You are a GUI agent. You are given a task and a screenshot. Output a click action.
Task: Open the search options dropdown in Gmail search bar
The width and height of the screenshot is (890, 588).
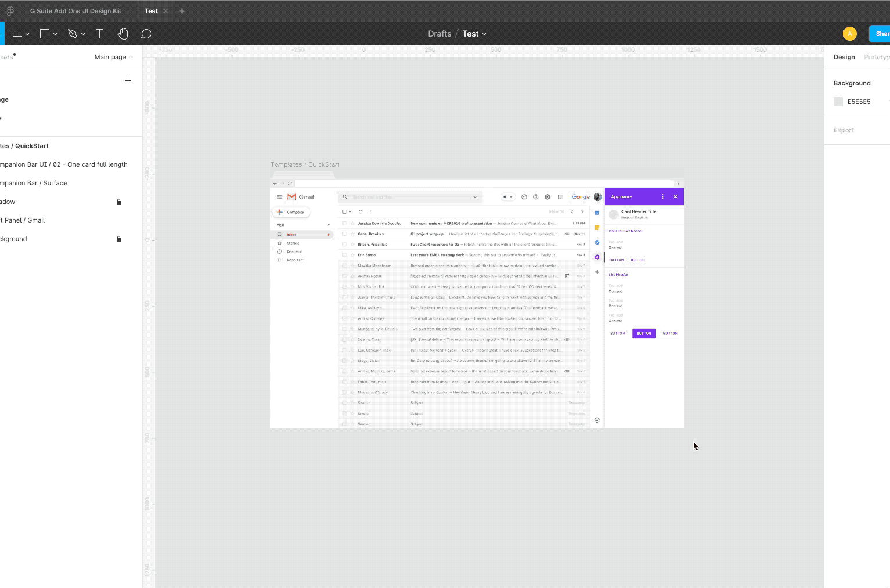tap(475, 197)
